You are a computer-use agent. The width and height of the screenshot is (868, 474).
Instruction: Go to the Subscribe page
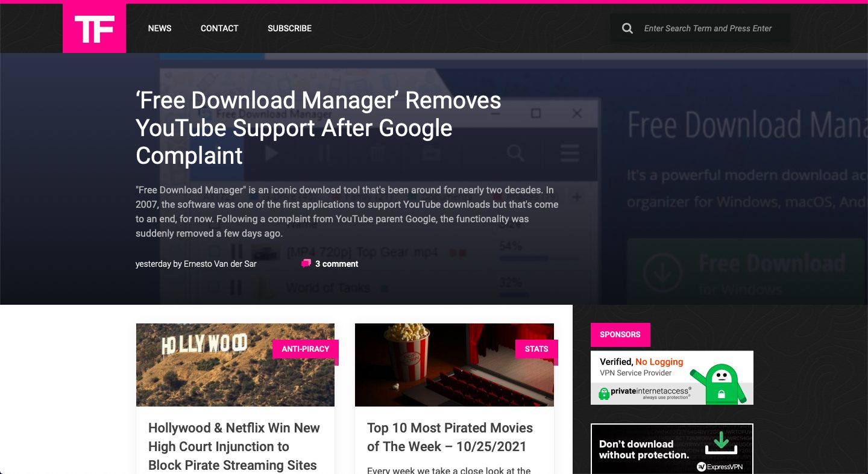[x=289, y=28]
